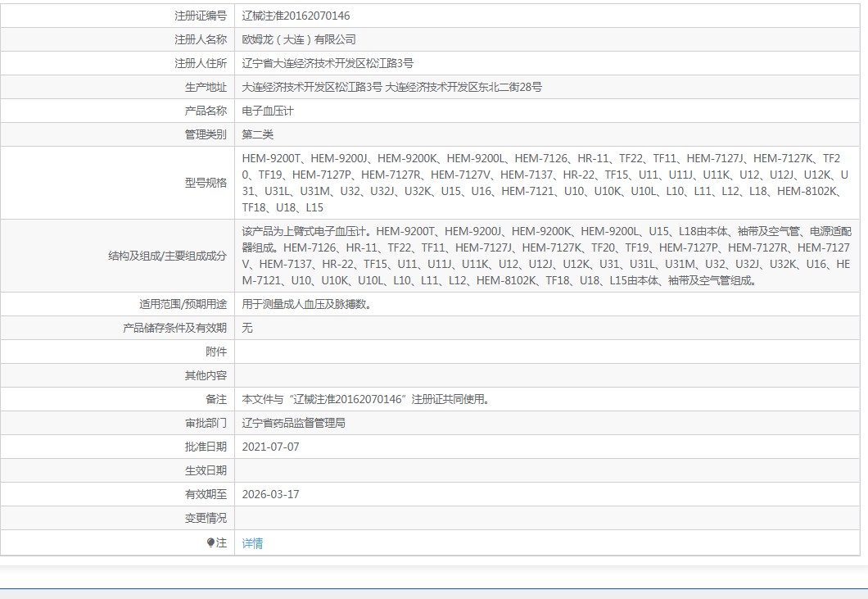Click the 注册证编号 label

tap(201, 16)
